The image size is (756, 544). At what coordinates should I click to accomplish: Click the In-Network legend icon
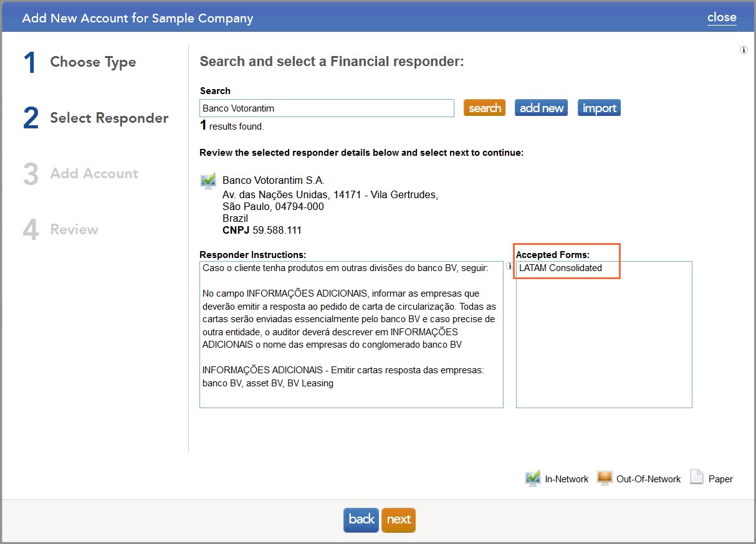click(x=532, y=479)
